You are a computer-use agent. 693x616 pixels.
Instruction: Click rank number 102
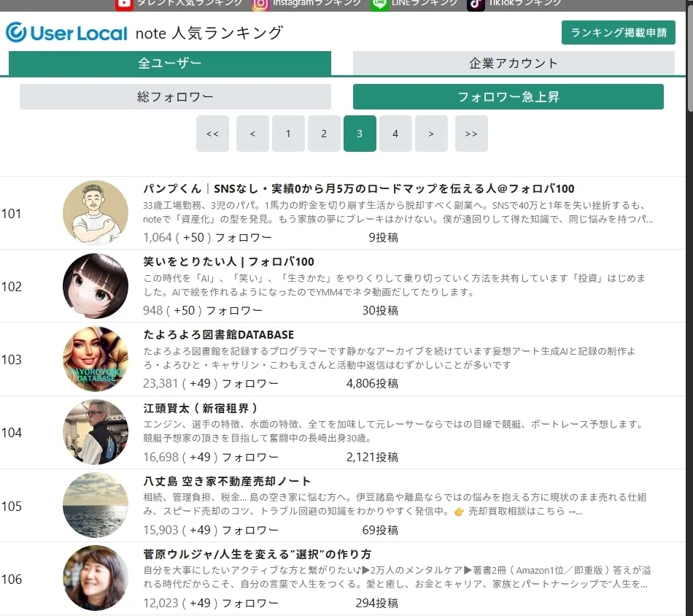pyautogui.click(x=12, y=287)
